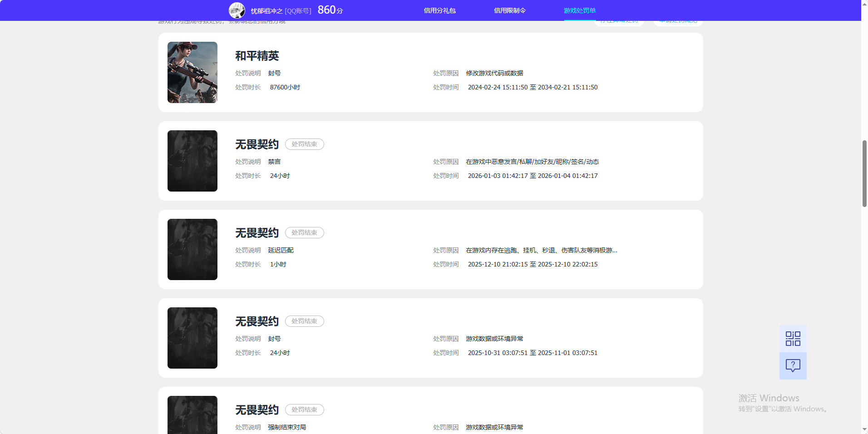Click the thumbnail of the 延迟匹配 无畏契约 card
Screen dimensions: 868x434
[x=192, y=249]
